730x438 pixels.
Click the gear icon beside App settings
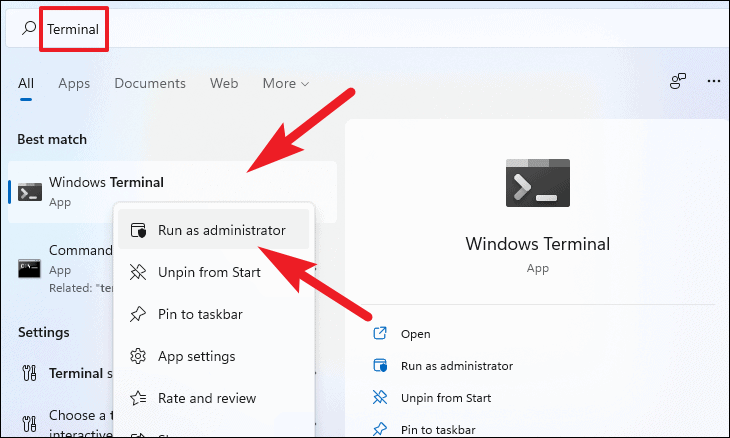coord(138,356)
